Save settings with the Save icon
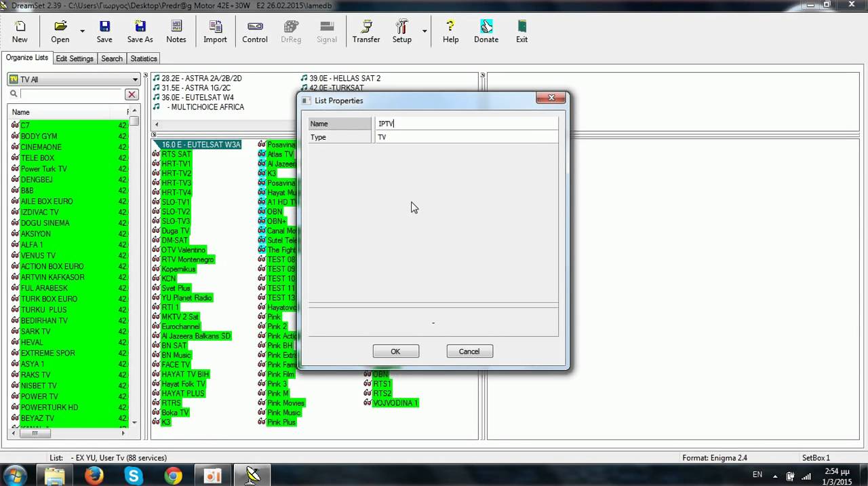868x486 pixels. tap(104, 31)
